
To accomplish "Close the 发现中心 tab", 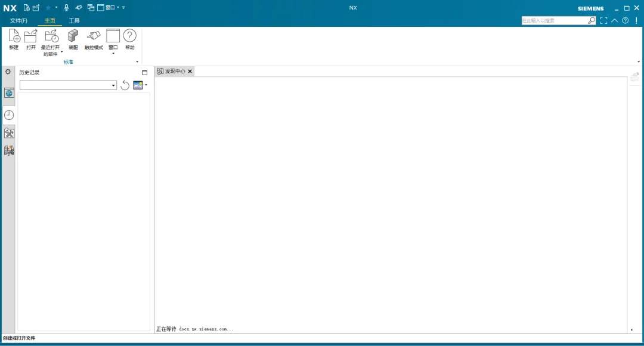I will (190, 72).
